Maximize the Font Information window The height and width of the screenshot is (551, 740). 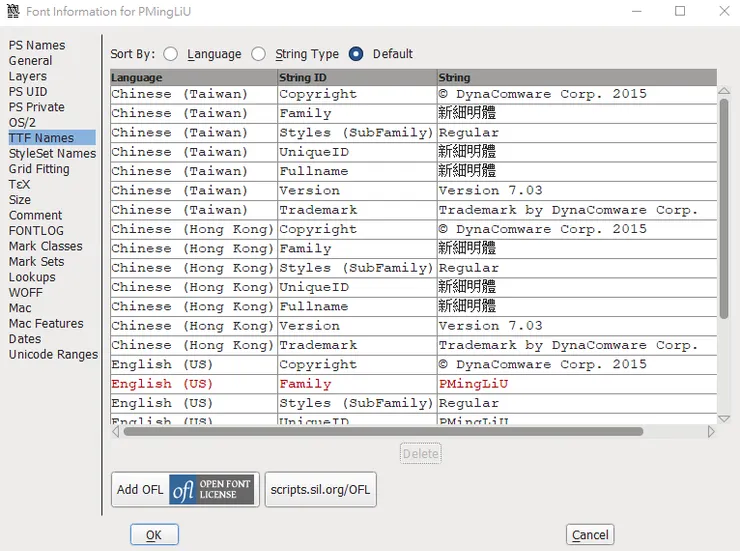click(680, 11)
